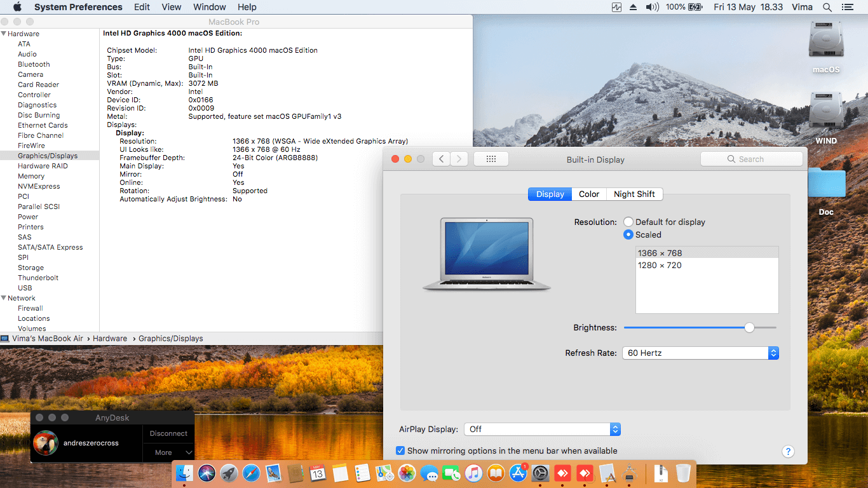Screen dimensions: 868x488
Task: Open Safari from the dock
Action: [x=251, y=473]
